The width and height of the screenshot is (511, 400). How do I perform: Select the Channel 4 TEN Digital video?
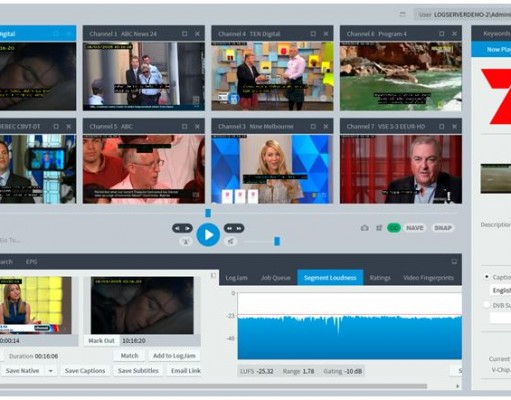[x=272, y=76]
